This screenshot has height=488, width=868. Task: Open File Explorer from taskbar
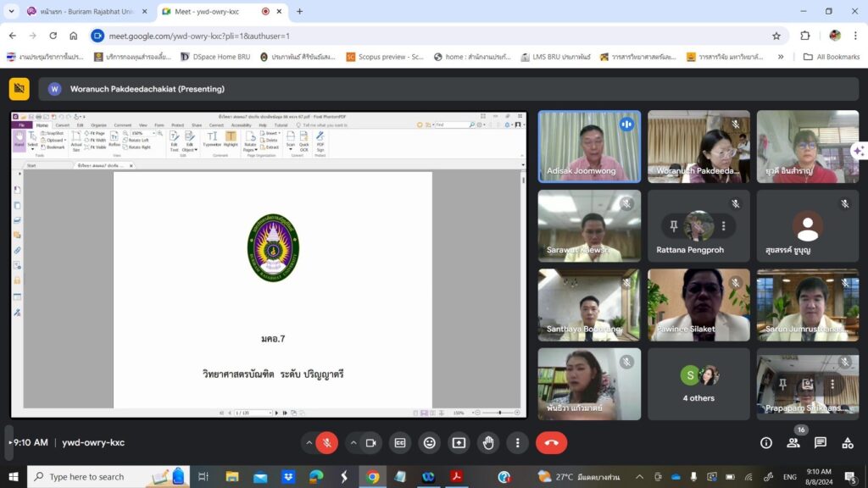(232, 476)
